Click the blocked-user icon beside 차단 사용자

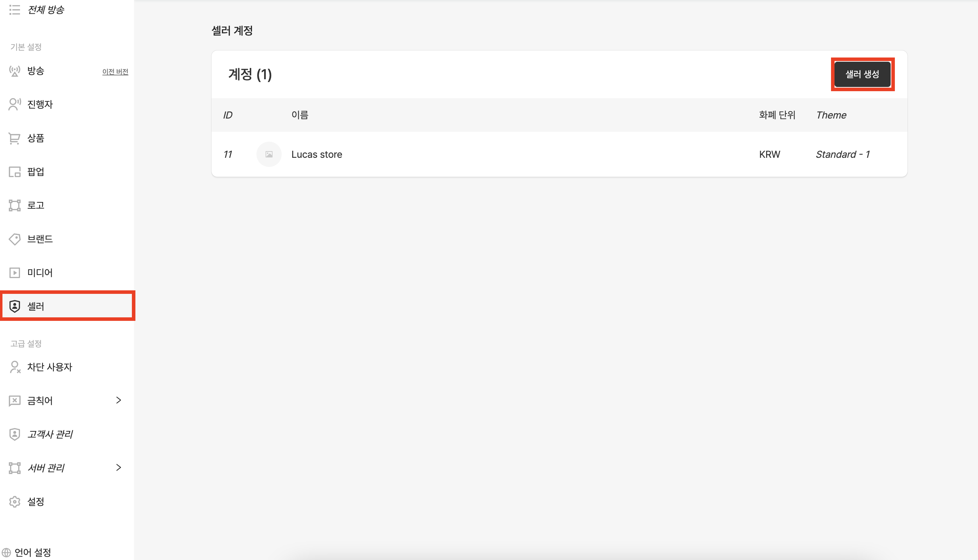(15, 367)
